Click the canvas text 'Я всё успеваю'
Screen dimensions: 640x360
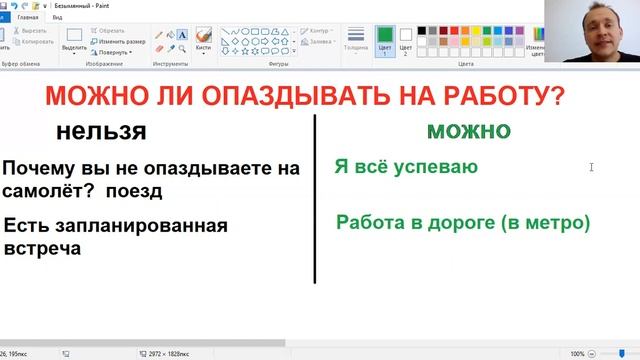tap(406, 167)
